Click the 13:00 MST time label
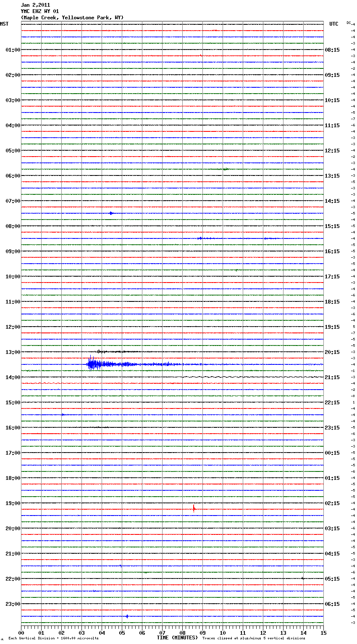The width and height of the screenshot is (357, 644). 13,352
